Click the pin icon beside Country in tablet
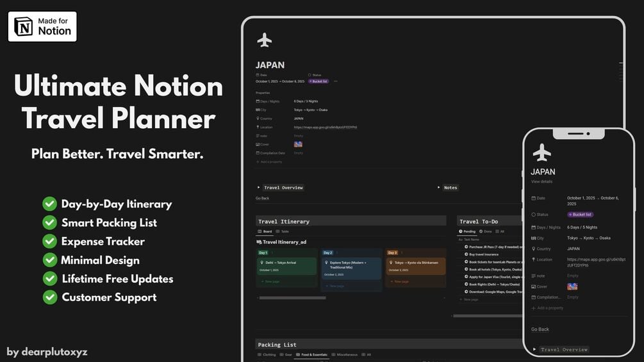Screen dimensions: 644x362 click(258, 118)
